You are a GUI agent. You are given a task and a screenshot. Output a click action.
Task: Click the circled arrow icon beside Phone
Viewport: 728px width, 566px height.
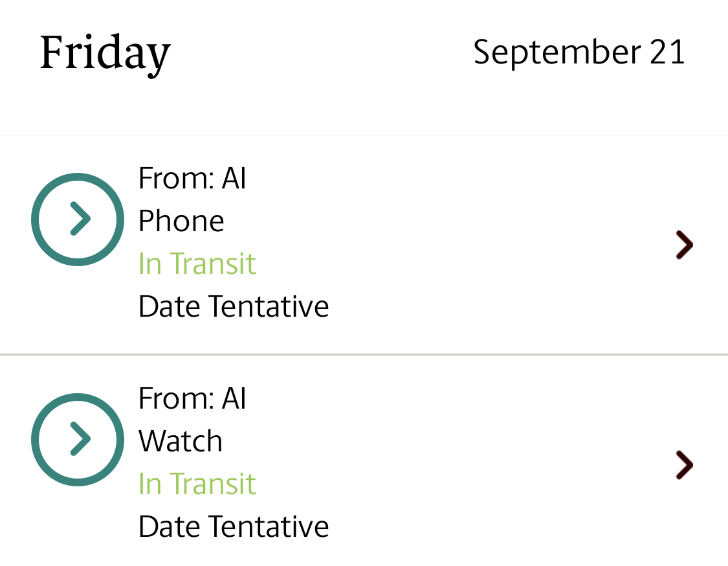[x=78, y=220]
